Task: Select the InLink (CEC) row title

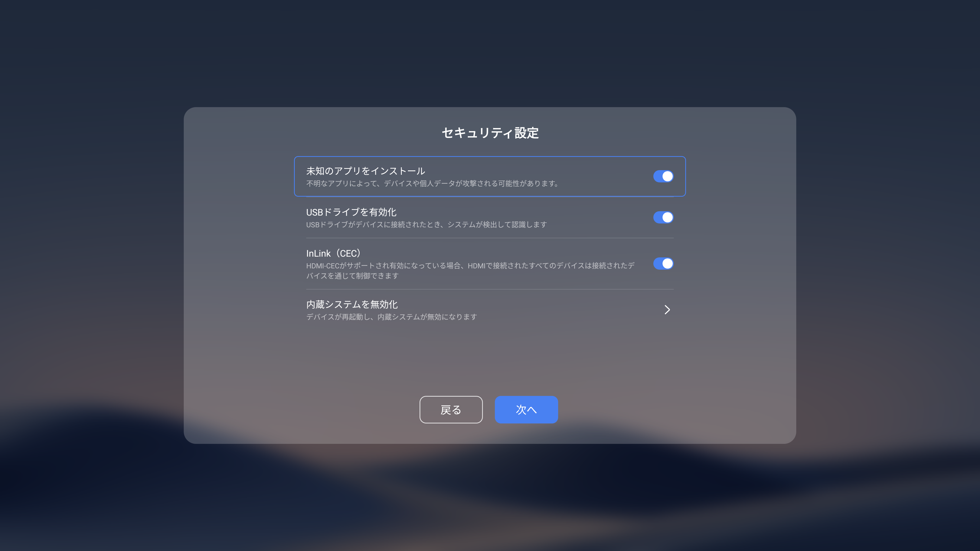Action: [334, 253]
